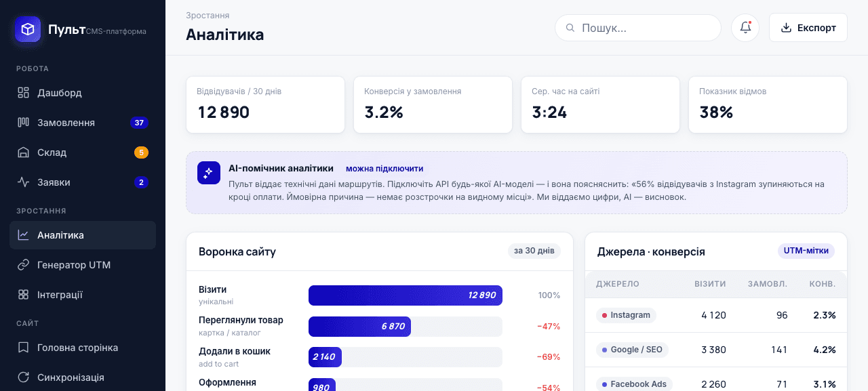Focus the Пошук search field

coord(638,28)
